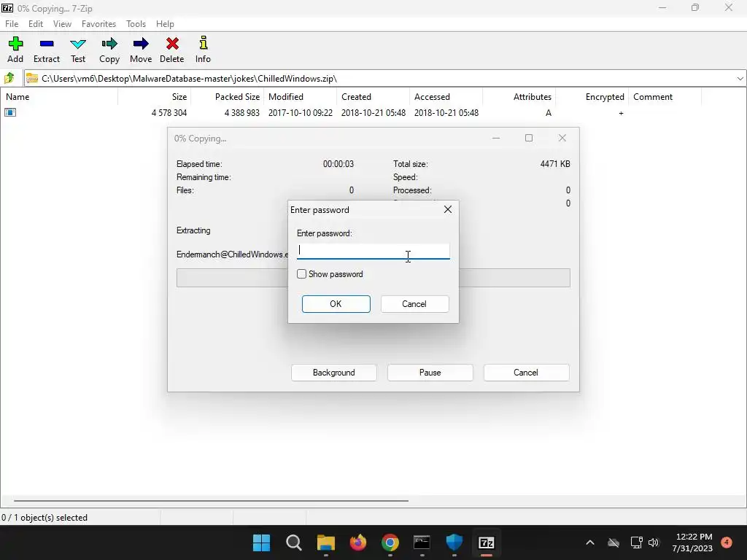Click modified date 2017-10-10 09:22

point(300,113)
